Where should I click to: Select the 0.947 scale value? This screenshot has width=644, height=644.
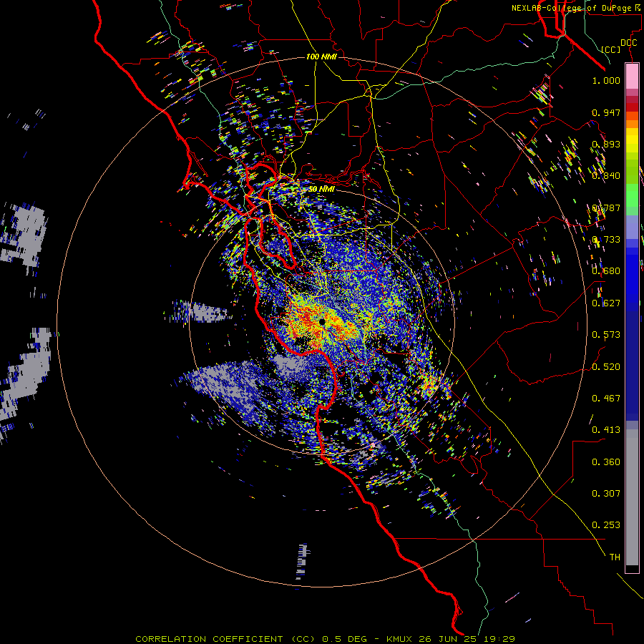(606, 112)
